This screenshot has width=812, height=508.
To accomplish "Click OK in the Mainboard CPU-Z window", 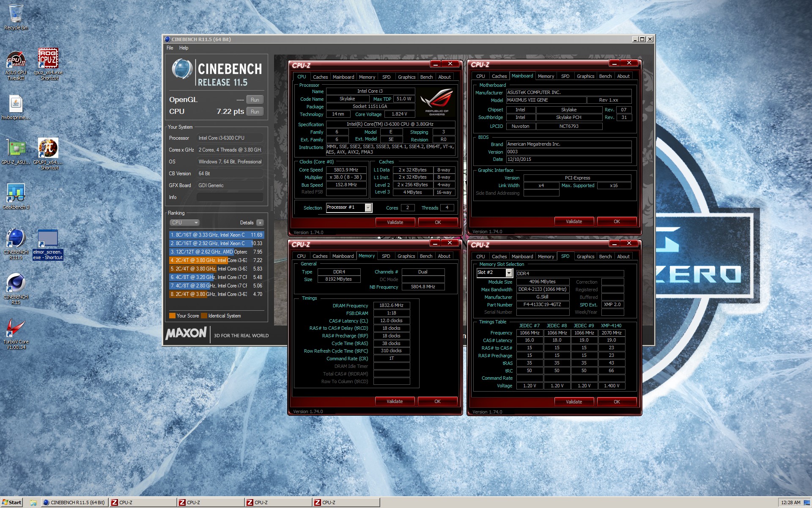I will [x=617, y=221].
